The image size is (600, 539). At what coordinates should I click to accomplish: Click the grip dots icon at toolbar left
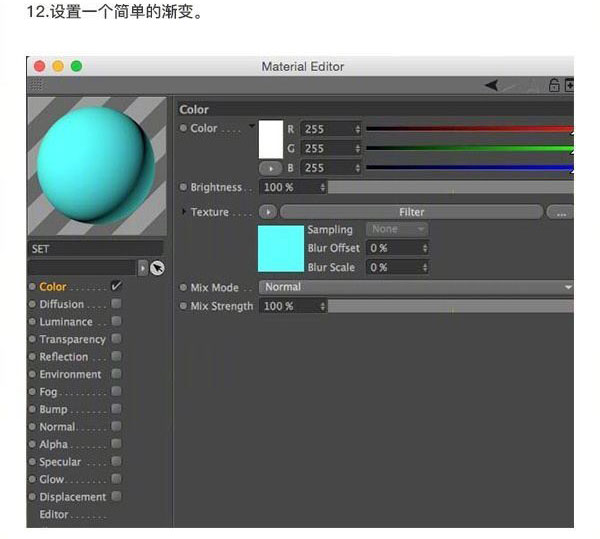pyautogui.click(x=36, y=85)
